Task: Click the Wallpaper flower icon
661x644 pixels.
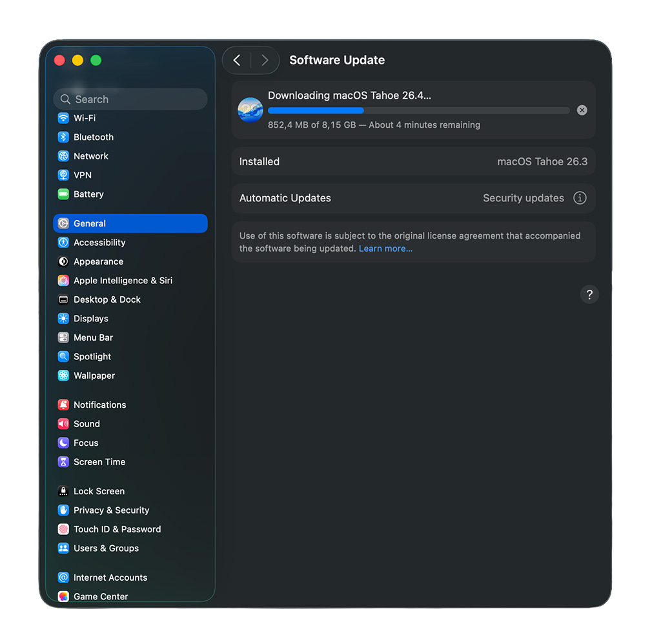Action: (63, 375)
